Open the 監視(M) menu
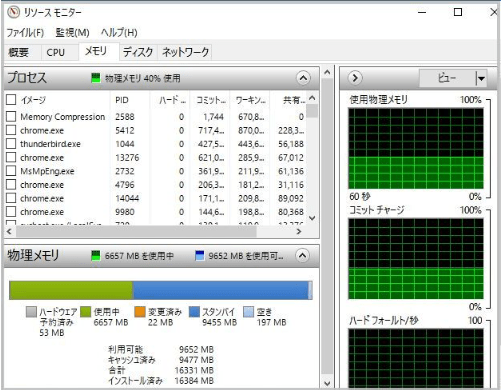The height and width of the screenshot is (390, 501). point(72,32)
